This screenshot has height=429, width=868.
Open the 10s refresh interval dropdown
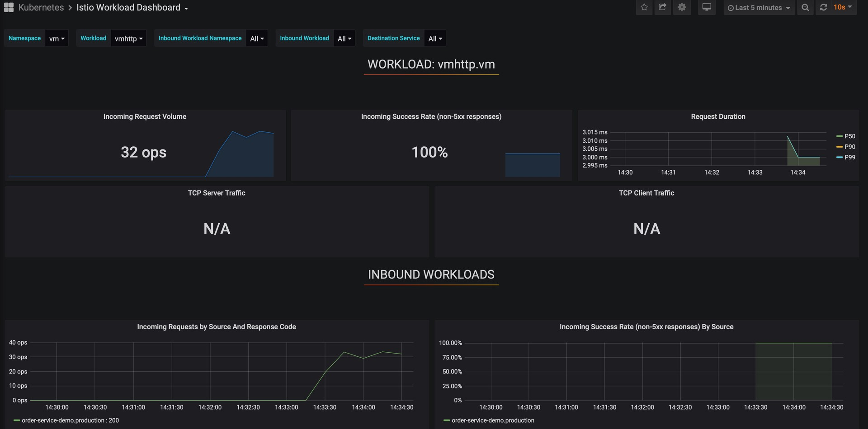click(x=843, y=7)
